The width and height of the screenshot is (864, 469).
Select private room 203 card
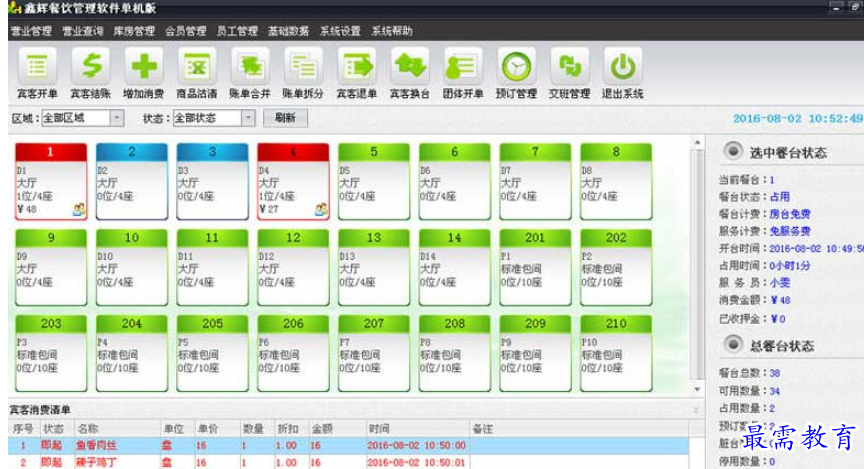tap(51, 353)
